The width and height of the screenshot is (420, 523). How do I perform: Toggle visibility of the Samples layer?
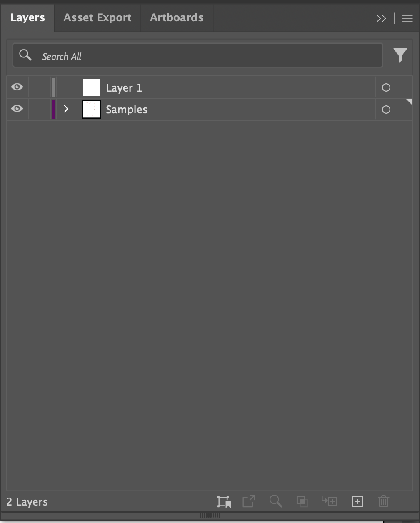(17, 109)
